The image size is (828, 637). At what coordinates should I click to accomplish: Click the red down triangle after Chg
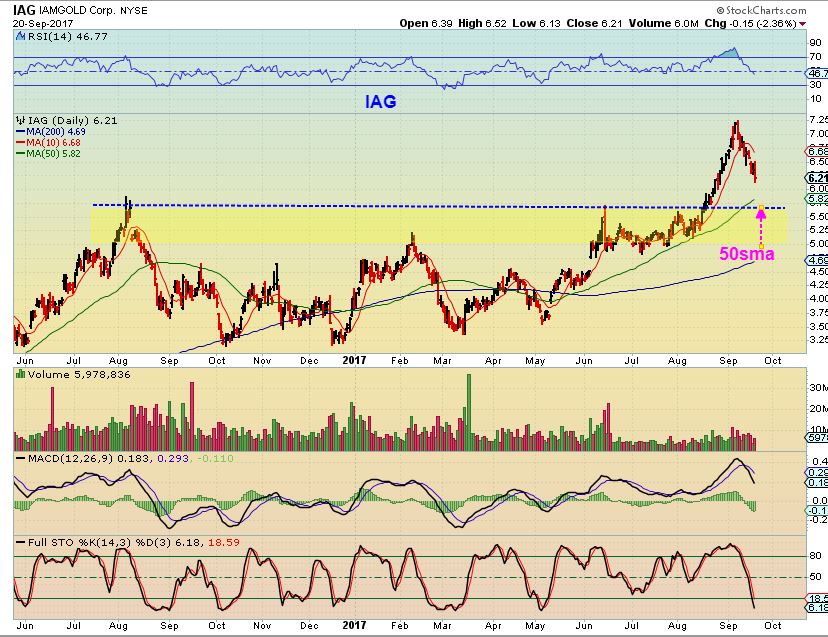click(x=803, y=24)
